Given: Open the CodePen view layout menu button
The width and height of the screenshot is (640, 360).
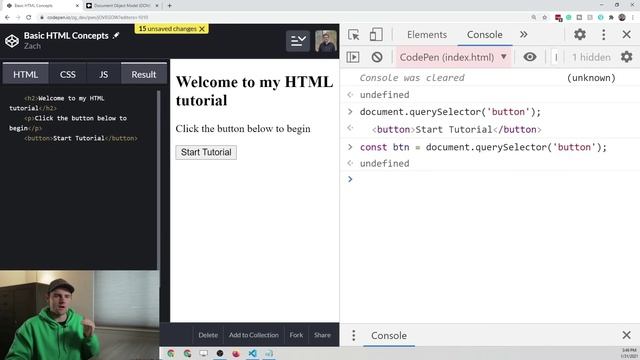Looking at the screenshot, I should point(298,41).
